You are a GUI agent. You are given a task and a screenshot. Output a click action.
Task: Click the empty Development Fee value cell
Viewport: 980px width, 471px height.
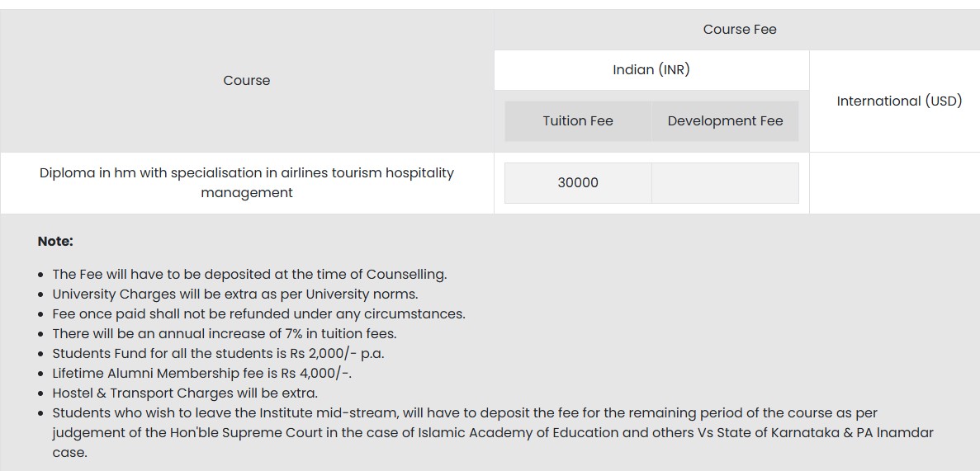click(725, 183)
